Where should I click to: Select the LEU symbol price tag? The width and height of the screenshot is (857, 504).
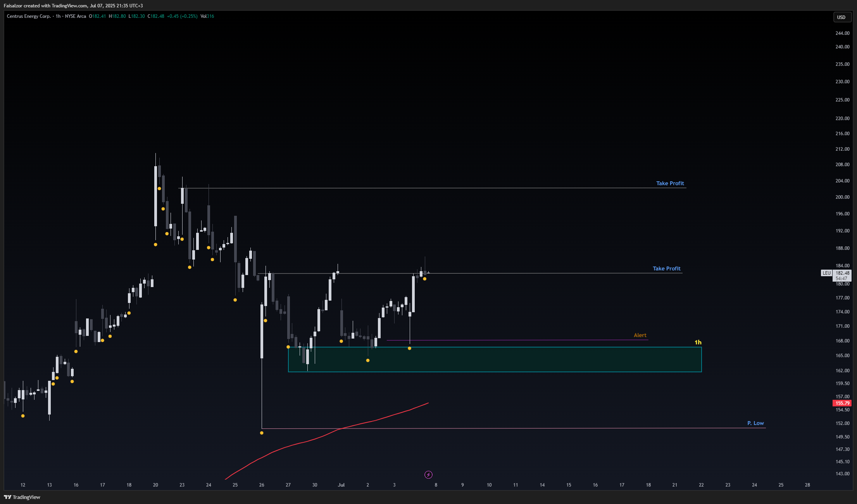pyautogui.click(x=826, y=273)
